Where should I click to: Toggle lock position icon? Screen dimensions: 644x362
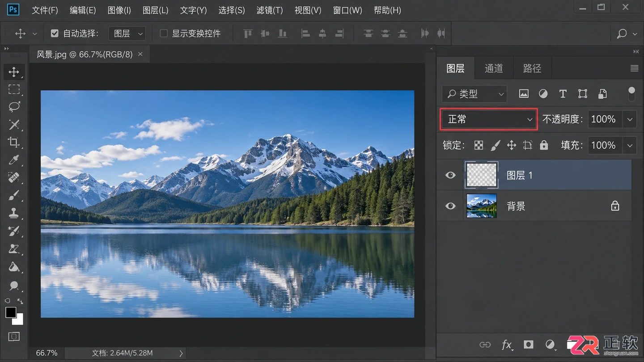coord(512,145)
